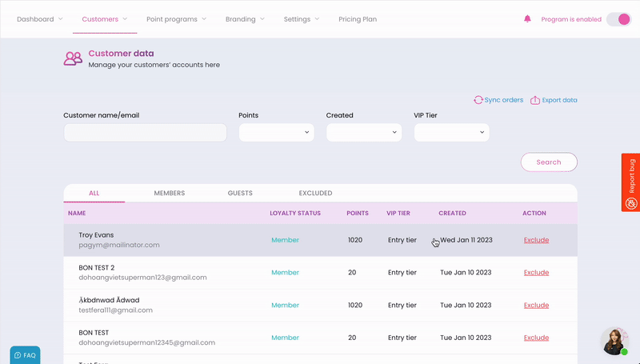This screenshot has height=364, width=640.
Task: Click the CREATED column header
Action: pyautogui.click(x=452, y=213)
